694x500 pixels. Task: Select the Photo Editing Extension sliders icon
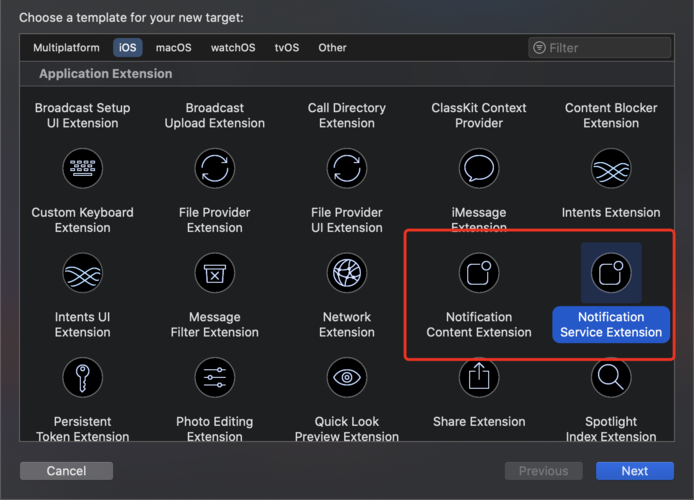[215, 377]
